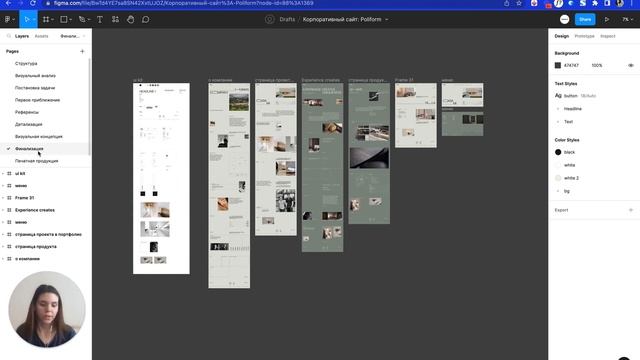Select the Comment tool
This screenshot has height=360, width=640.
click(x=146, y=19)
